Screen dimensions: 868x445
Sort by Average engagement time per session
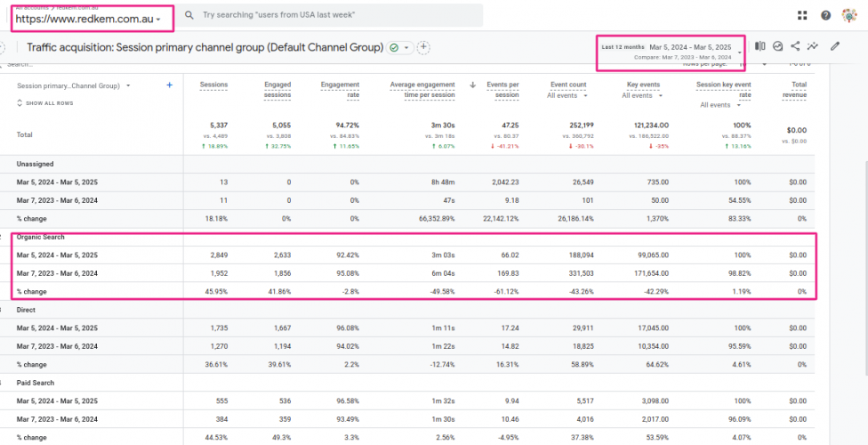click(x=422, y=90)
